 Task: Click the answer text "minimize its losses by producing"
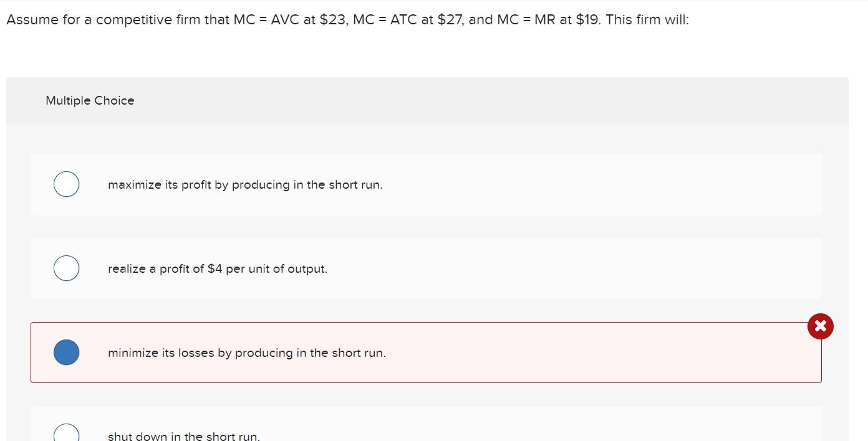[247, 353]
